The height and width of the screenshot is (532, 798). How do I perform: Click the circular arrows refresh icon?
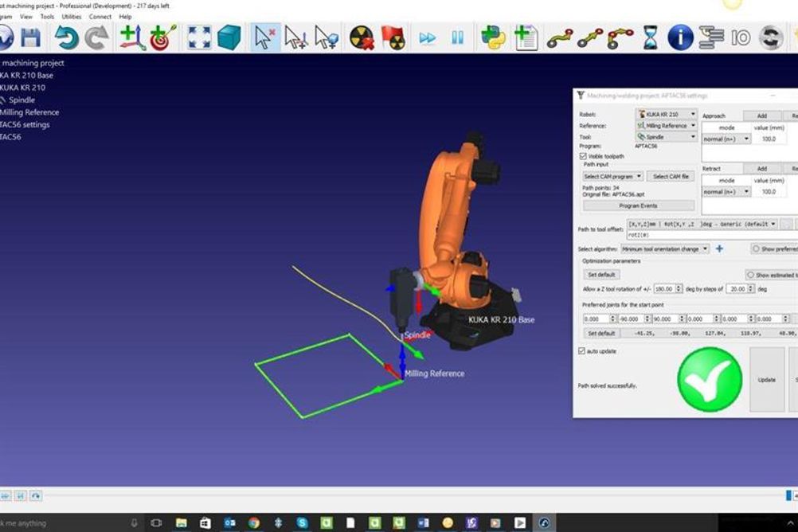[x=771, y=37]
